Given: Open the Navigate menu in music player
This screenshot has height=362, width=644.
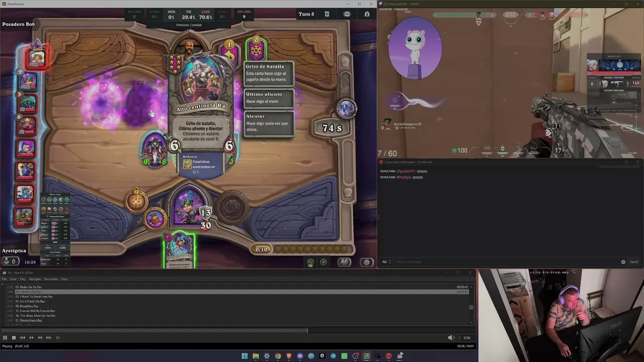Looking at the screenshot, I should [x=35, y=279].
